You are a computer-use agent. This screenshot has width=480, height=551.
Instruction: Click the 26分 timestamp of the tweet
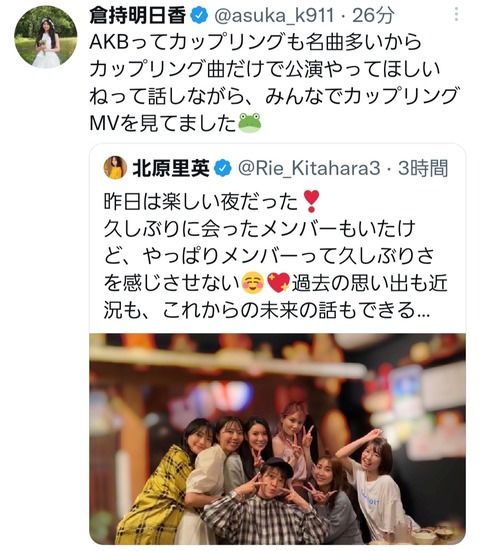pyautogui.click(x=373, y=16)
